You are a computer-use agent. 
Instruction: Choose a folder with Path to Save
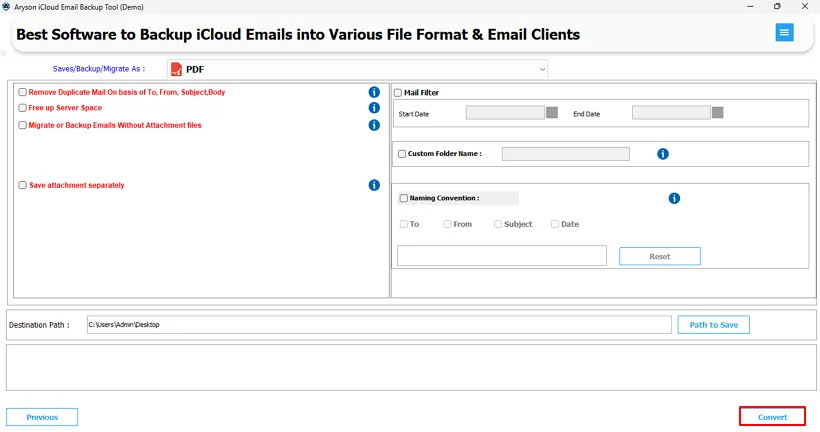[713, 325]
